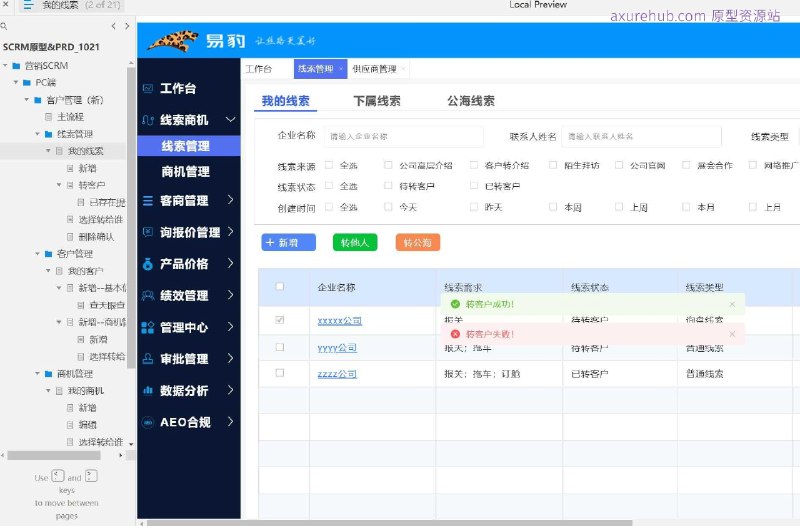Open the 我的客户 tree page
800x526 pixels.
(x=86, y=271)
